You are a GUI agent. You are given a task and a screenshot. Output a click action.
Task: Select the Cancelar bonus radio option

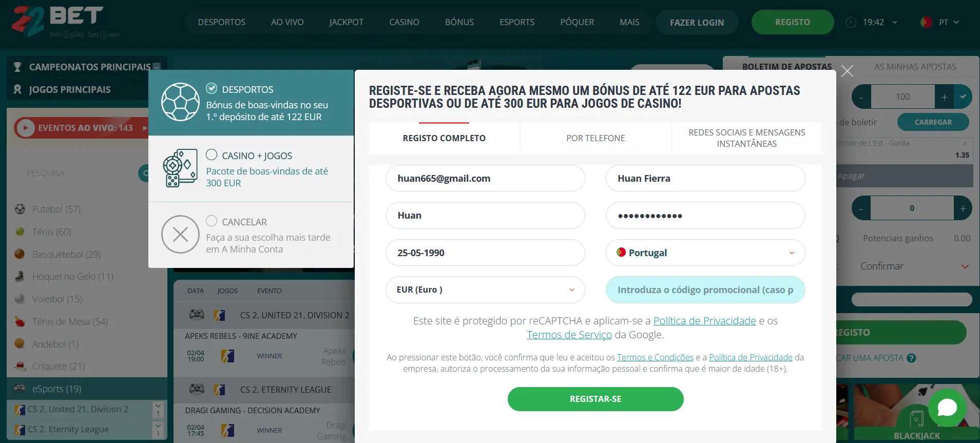pos(212,221)
